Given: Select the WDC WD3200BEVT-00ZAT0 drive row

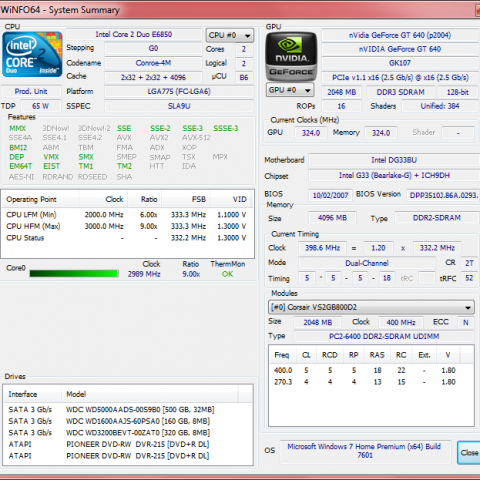Looking at the screenshot, I should (128, 433).
